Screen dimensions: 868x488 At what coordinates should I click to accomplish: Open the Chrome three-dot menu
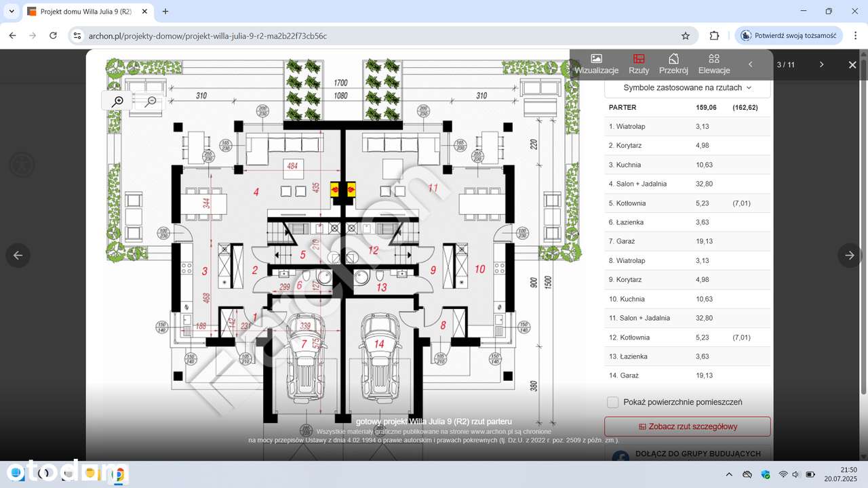pyautogui.click(x=854, y=35)
